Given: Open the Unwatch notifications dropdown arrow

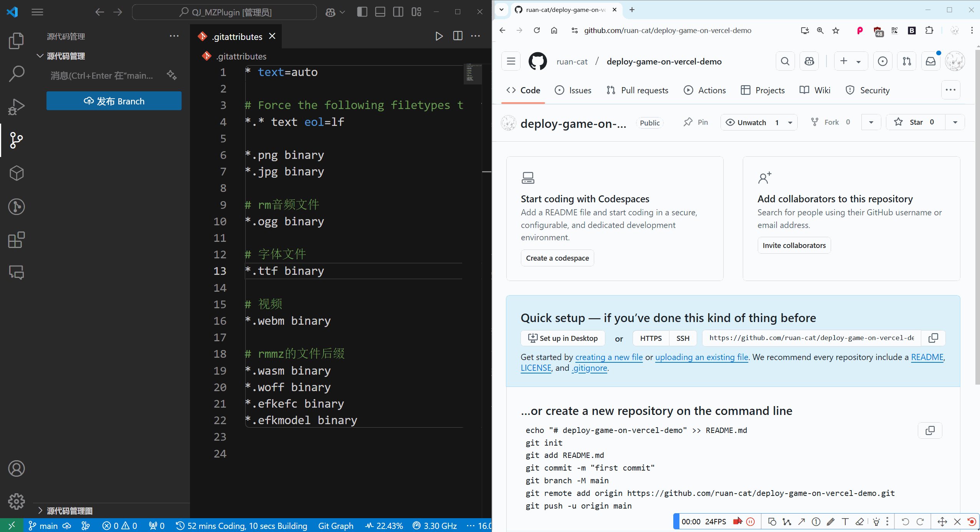Looking at the screenshot, I should pyautogui.click(x=790, y=122).
